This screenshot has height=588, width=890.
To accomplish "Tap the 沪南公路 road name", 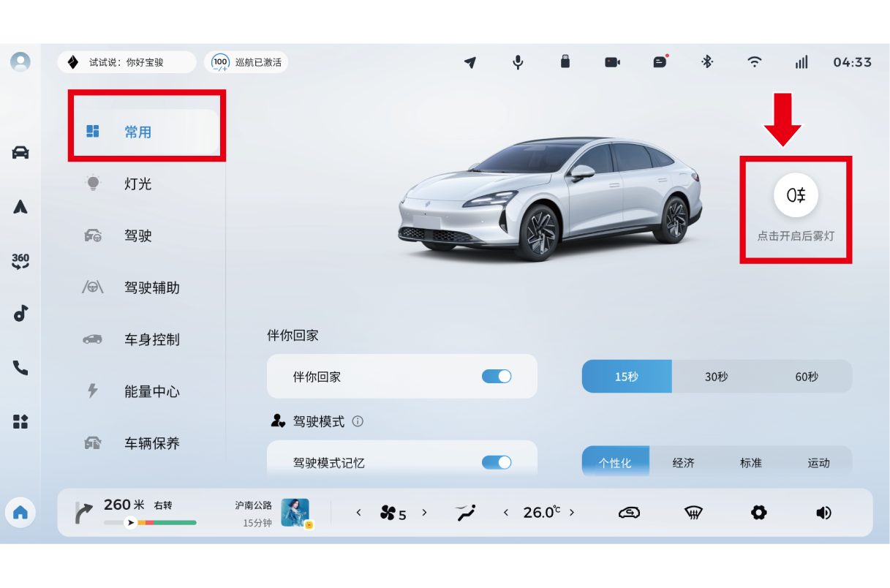I will [x=253, y=505].
